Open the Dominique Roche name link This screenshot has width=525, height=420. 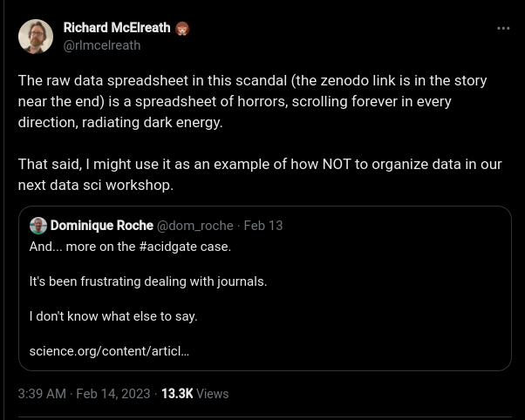tap(101, 226)
